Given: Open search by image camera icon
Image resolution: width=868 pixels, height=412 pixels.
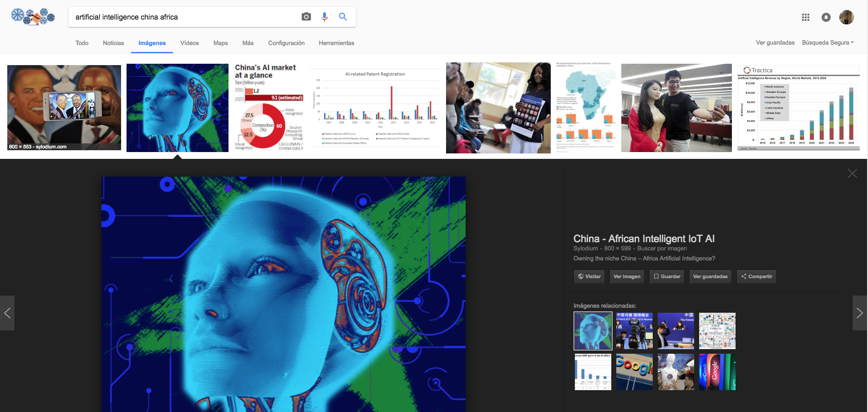Looking at the screenshot, I should point(306,17).
